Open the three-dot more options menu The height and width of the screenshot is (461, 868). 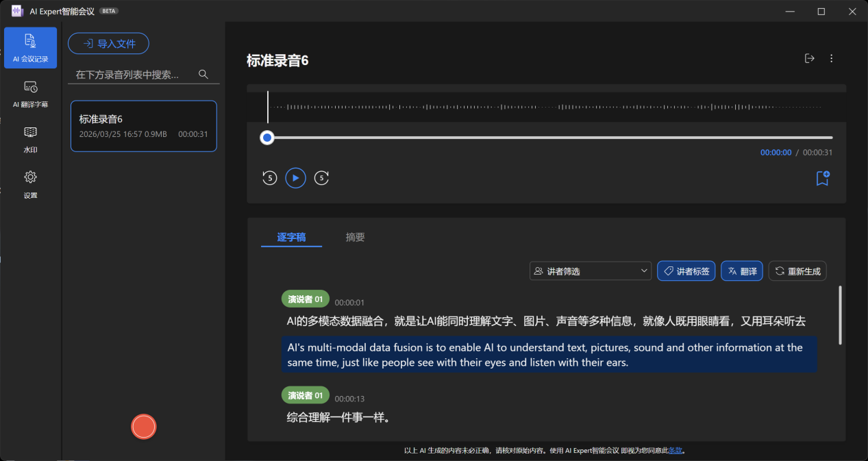click(832, 59)
